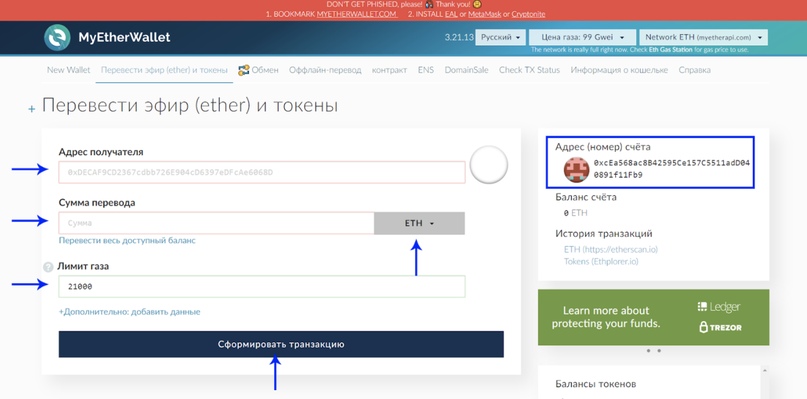807x399 pixels.
Task: Click Перевести весь доступный баланс link
Action: click(x=127, y=240)
